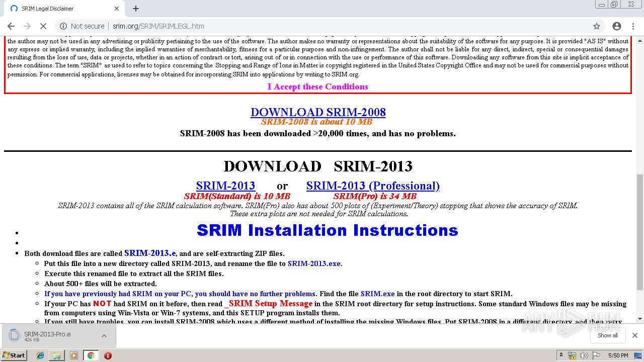Switch to Chrome in the taskbar
The height and width of the screenshot is (362, 644).
click(91, 355)
